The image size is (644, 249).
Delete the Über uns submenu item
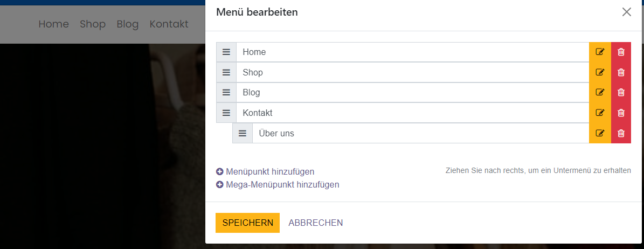(x=621, y=133)
